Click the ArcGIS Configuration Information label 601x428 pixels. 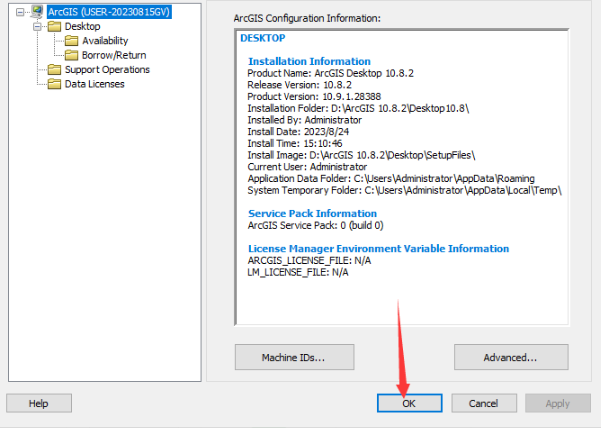[307, 18]
